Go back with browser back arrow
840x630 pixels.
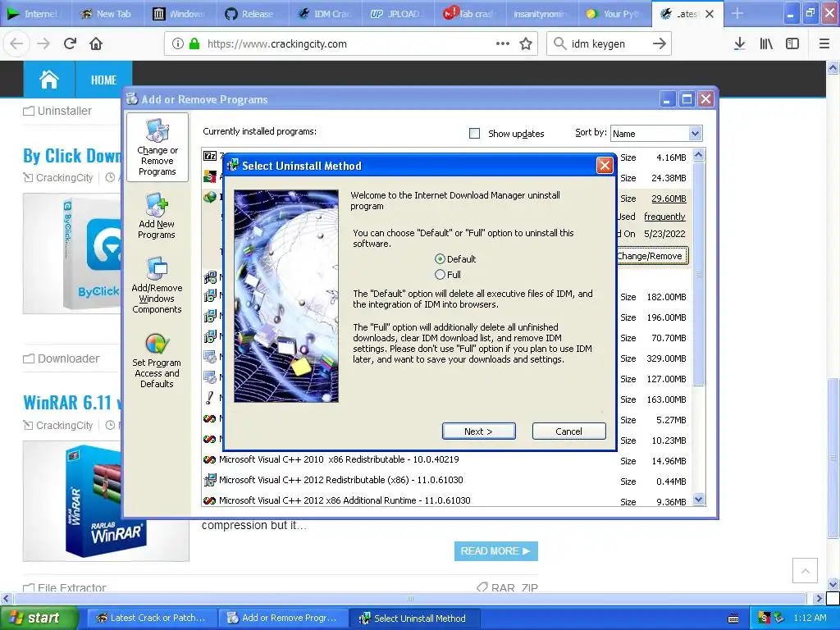point(16,44)
